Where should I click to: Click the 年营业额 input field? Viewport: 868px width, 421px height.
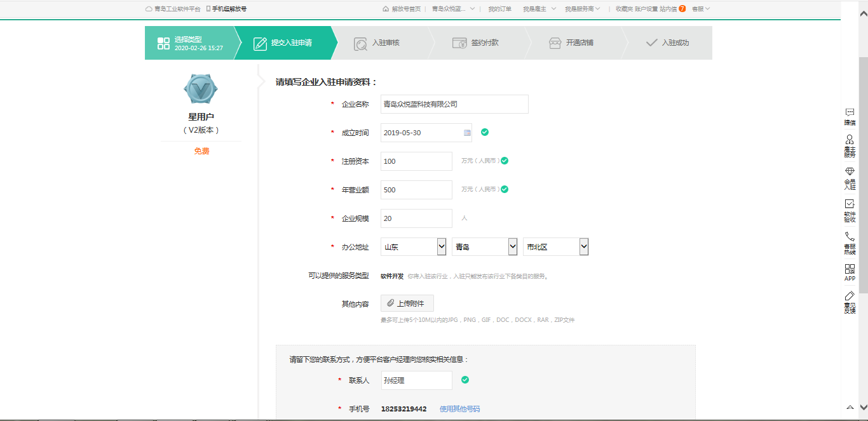tap(416, 190)
